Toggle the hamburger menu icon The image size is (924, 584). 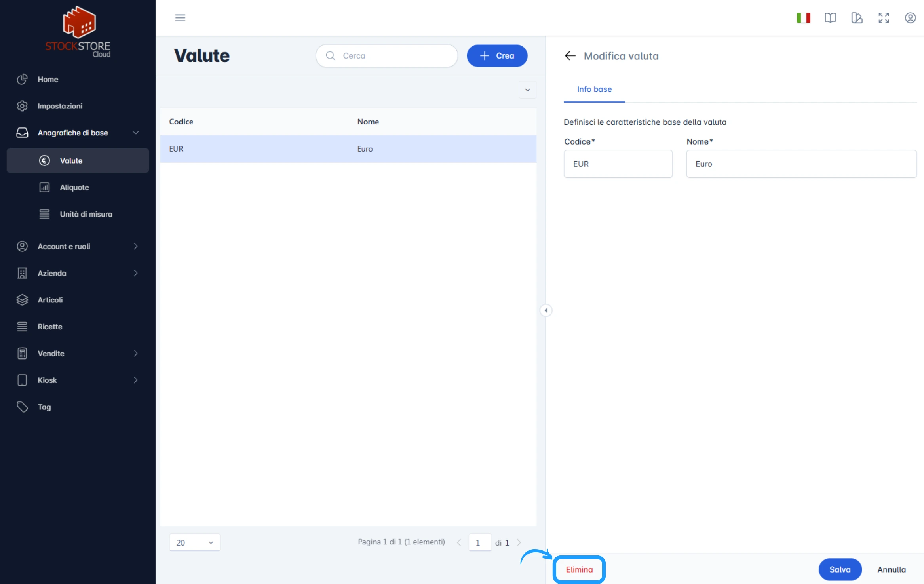tap(180, 18)
